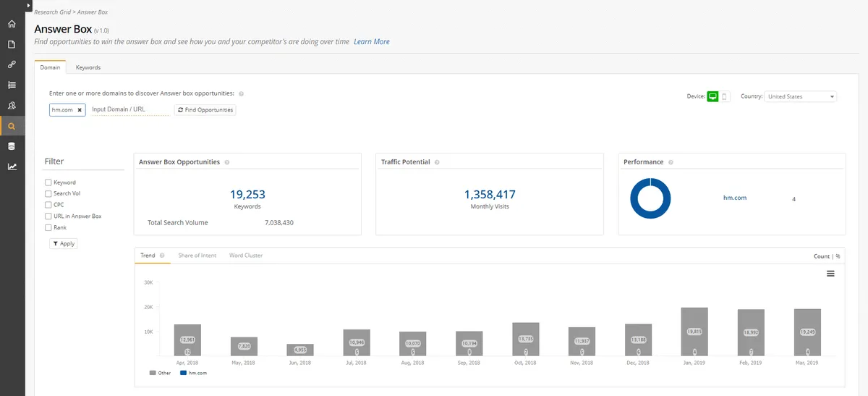This screenshot has height=396, width=868.
Task: Select the desktop device icon
Action: click(x=712, y=96)
